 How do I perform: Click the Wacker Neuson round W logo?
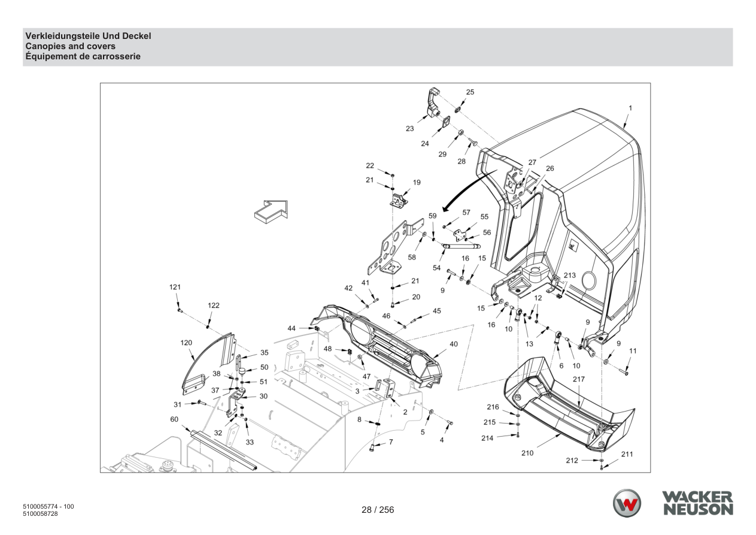pyautogui.click(x=627, y=503)
